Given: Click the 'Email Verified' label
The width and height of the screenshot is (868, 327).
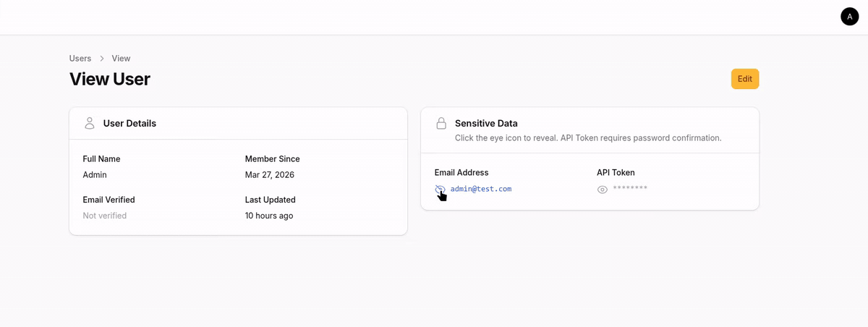Looking at the screenshot, I should pyautogui.click(x=109, y=200).
